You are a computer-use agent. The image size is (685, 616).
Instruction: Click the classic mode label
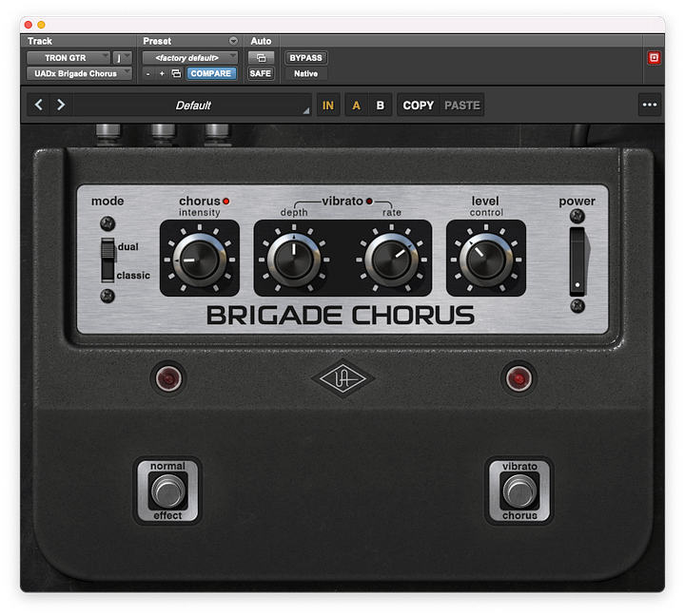click(133, 276)
